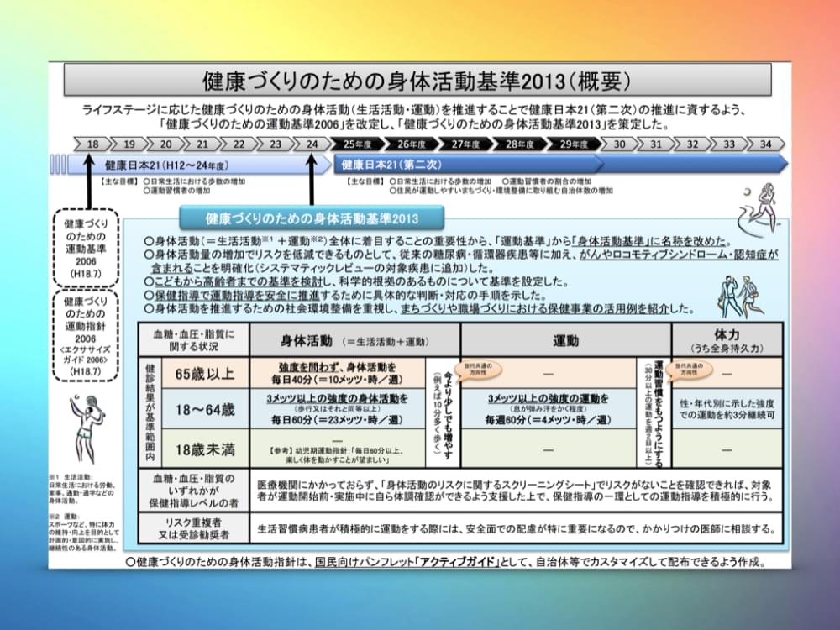The height and width of the screenshot is (630, 840).
Task: Click the slide title 身体活動基準2013（概要）
Action: pyautogui.click(x=417, y=81)
